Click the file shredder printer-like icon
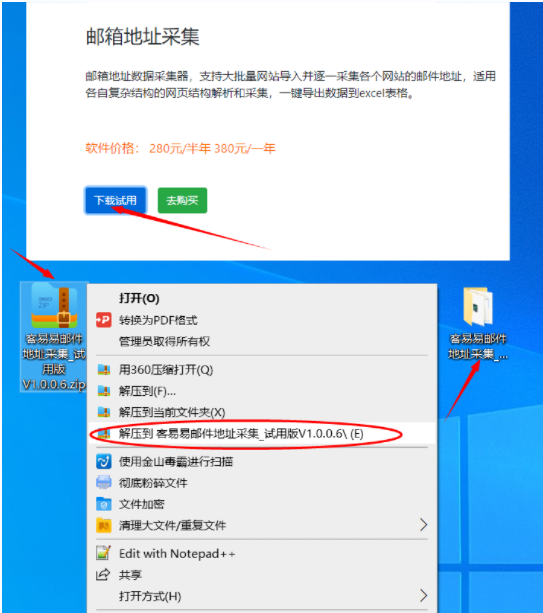This screenshot has height=613, width=543. click(104, 482)
